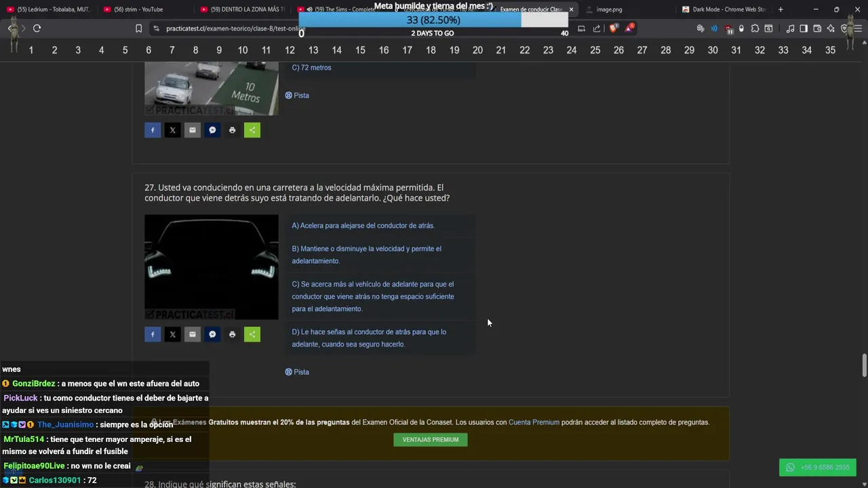Jump to question number 5

pos(125,50)
